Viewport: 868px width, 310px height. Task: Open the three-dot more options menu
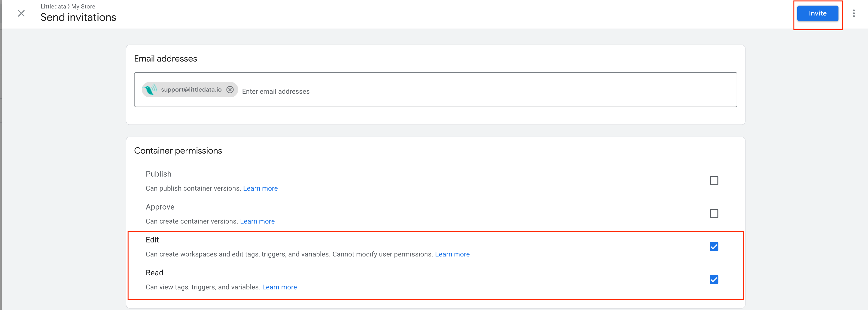coord(853,14)
